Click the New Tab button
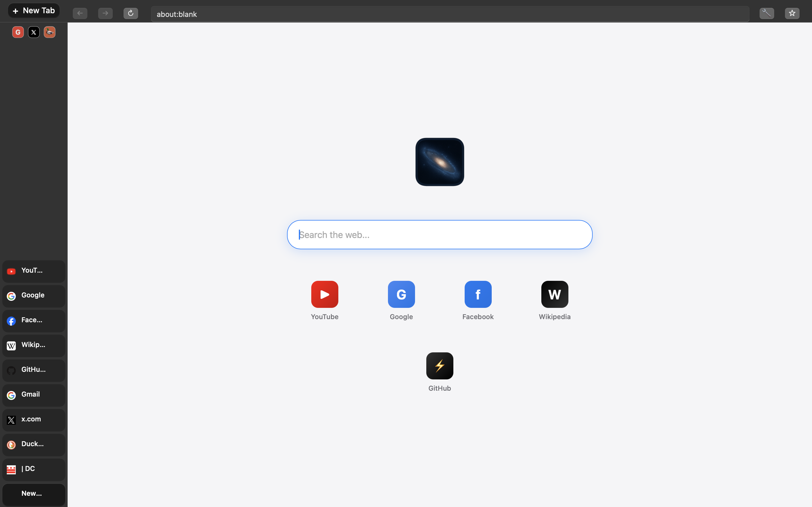This screenshot has width=812, height=507. point(33,10)
